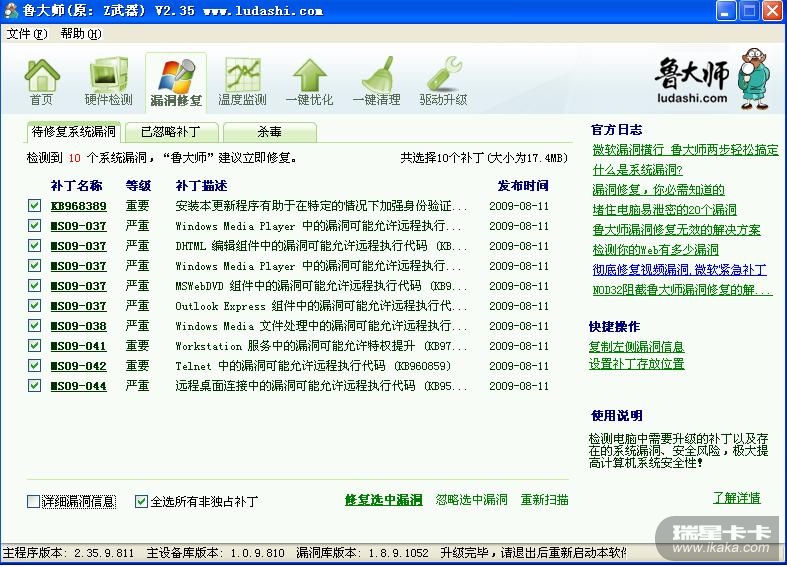Click 设置补丁存放位置 shortcut link
The image size is (787, 567).
click(636, 363)
